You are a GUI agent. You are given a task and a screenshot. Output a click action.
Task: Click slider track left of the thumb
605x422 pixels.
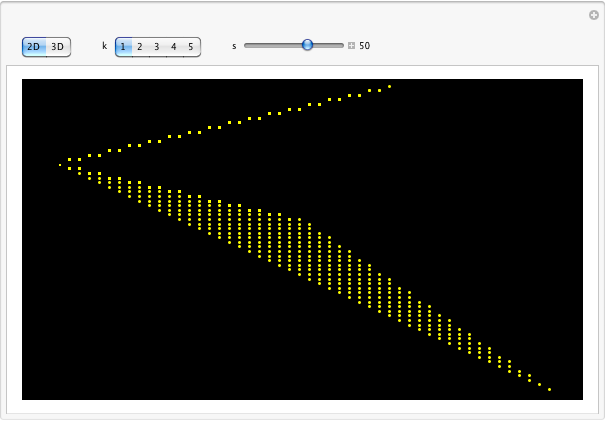click(272, 45)
